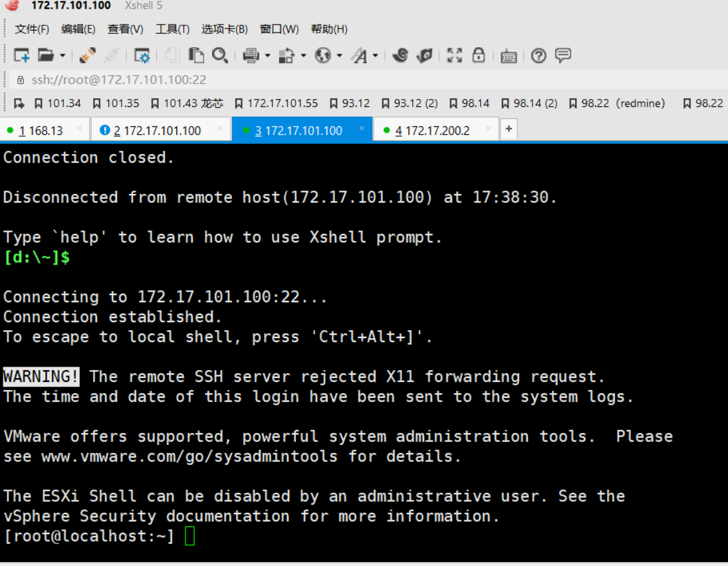728x566 pixels.
Task: Click the Xftp swirl icon
Action: click(x=400, y=56)
